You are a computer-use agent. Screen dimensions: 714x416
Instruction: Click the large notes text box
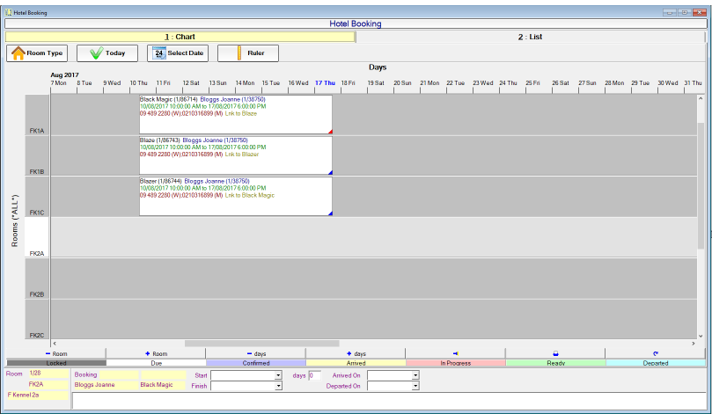pos(389,401)
